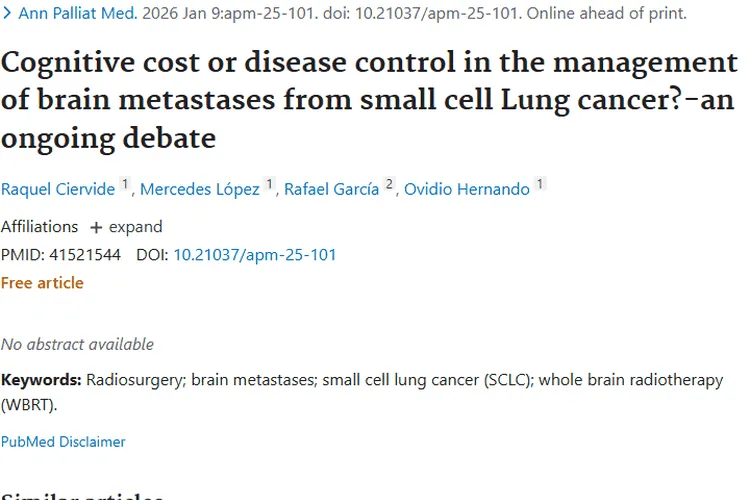Select author Rafael García's link
The height and width of the screenshot is (500, 750).
(331, 190)
